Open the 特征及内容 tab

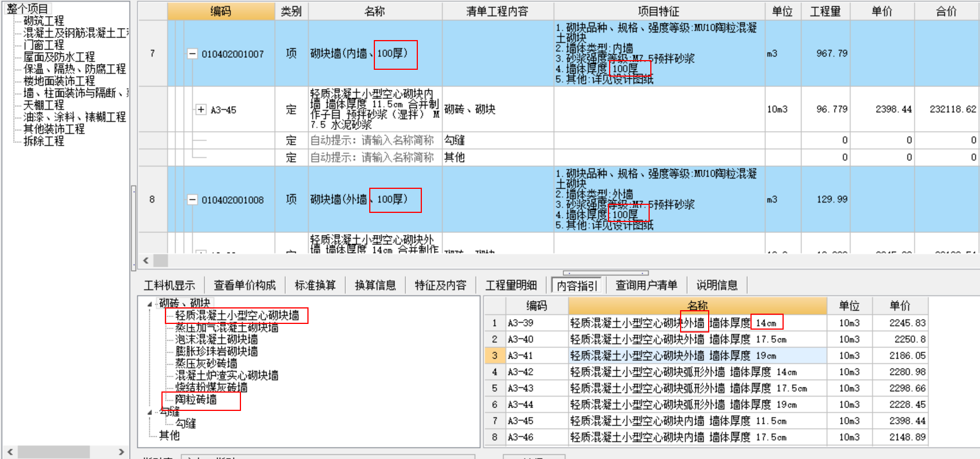440,285
